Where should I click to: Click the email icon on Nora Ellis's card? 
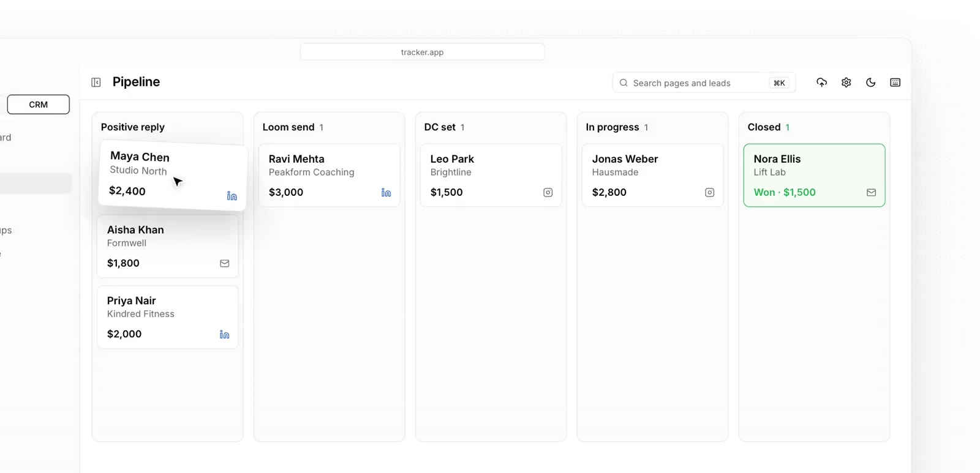872,193
